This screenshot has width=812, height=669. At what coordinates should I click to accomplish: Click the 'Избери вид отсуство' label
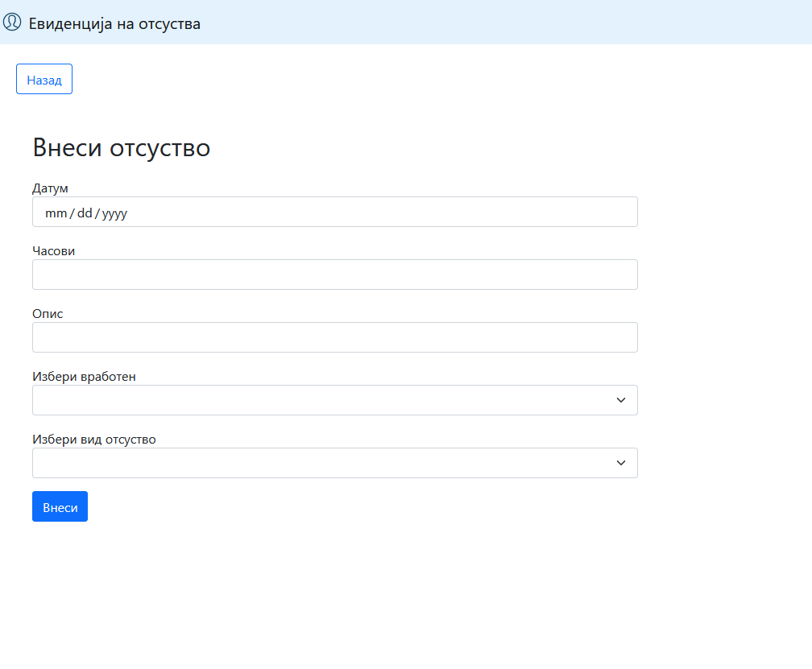(93, 440)
